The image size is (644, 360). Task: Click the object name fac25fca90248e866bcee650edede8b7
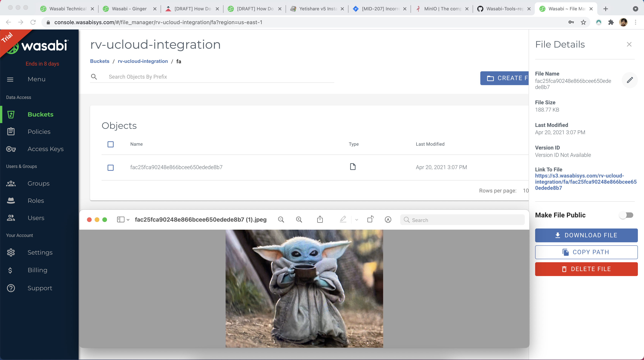[x=176, y=167]
